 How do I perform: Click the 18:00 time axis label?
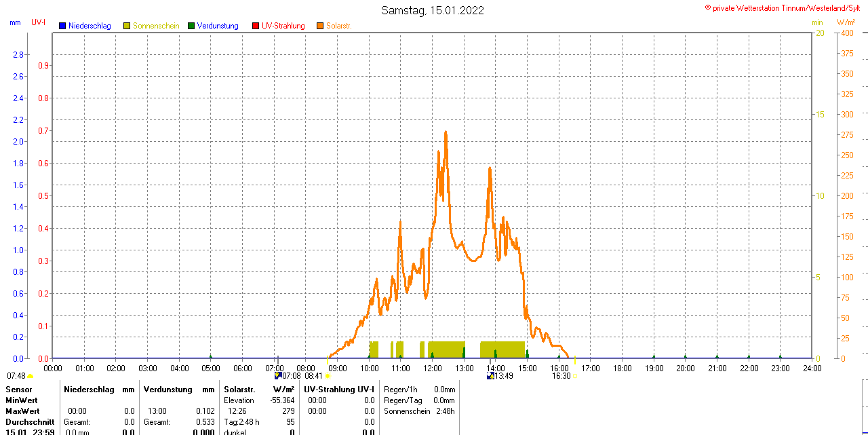click(622, 368)
